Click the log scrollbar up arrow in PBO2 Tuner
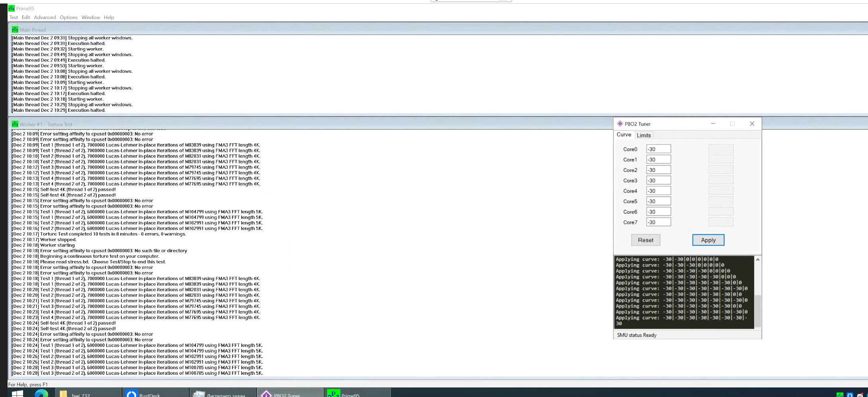This screenshot has width=868, height=397. pos(758,260)
